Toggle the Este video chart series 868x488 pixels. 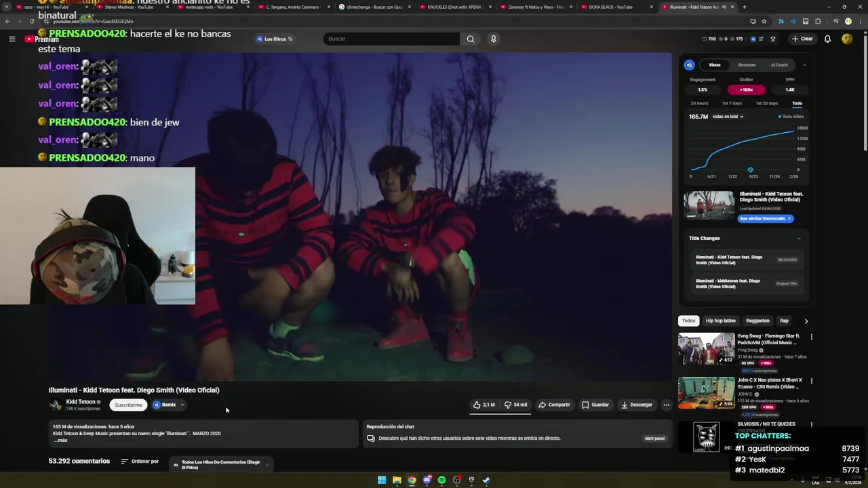pos(791,117)
